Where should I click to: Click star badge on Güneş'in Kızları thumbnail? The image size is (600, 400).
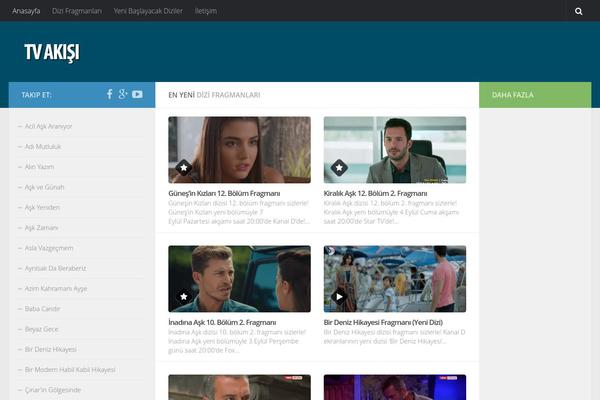tap(184, 167)
